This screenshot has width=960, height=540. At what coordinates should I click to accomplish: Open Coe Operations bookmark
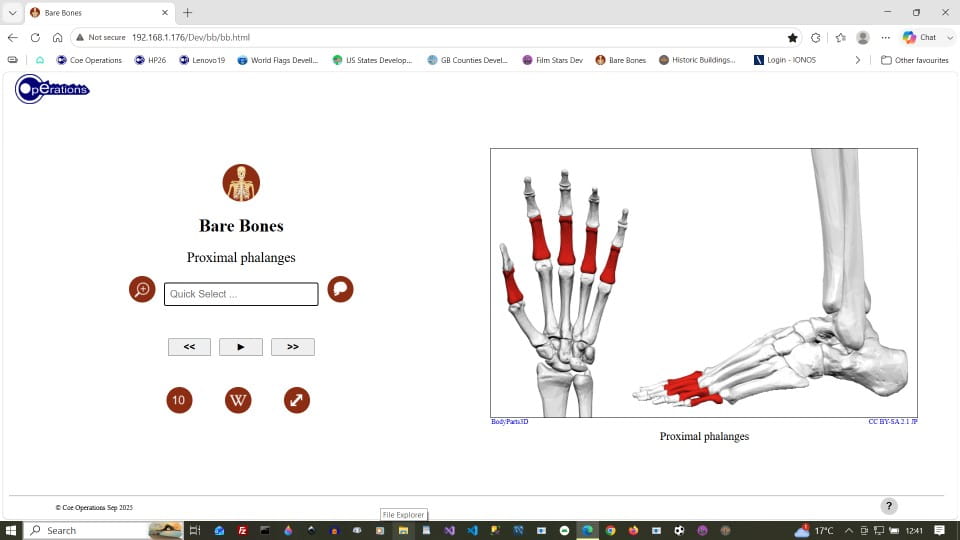(x=89, y=60)
